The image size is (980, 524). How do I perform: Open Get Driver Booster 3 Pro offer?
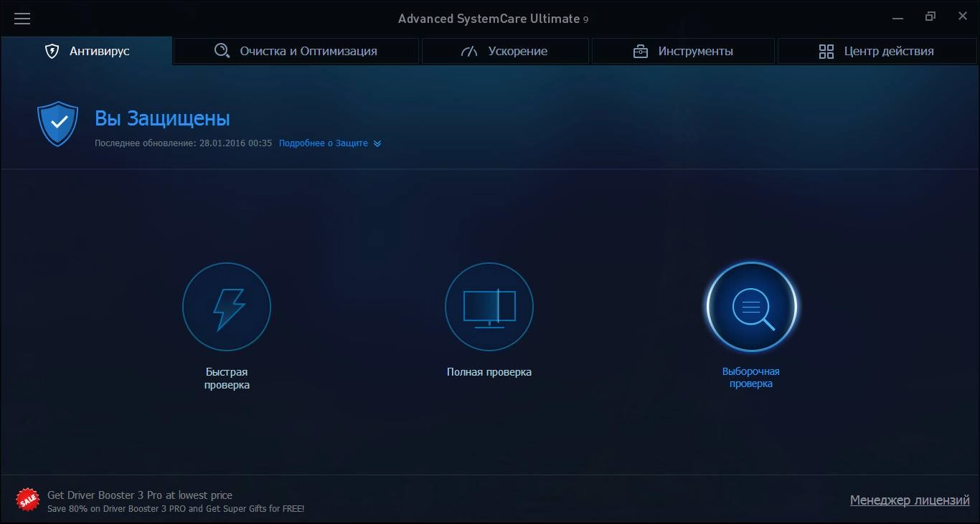140,495
